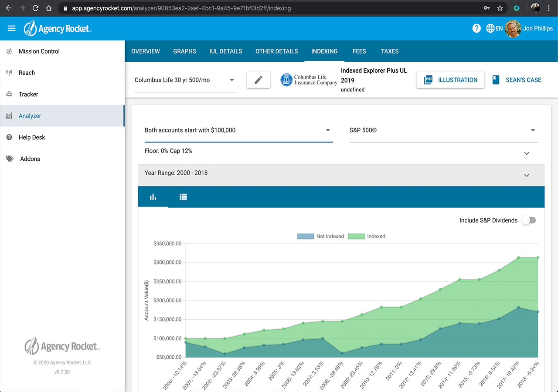
Task: Click the Tracker sidebar icon
Action: point(9,94)
